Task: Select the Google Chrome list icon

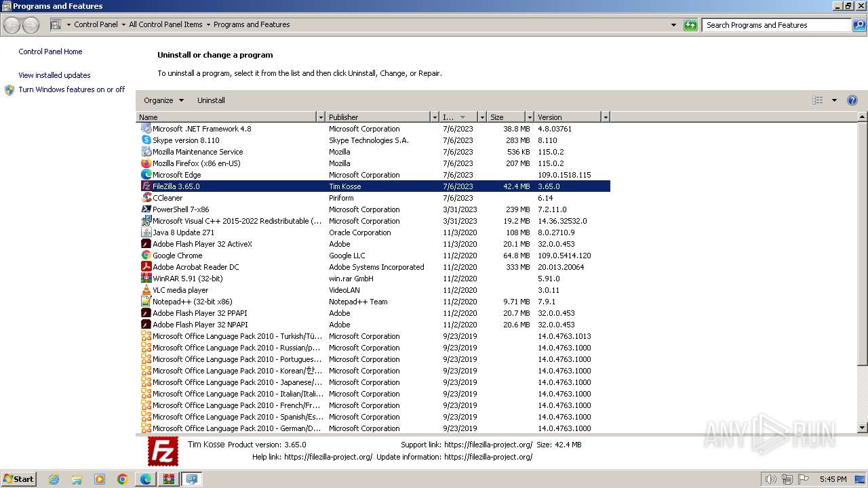Action: [x=146, y=256]
